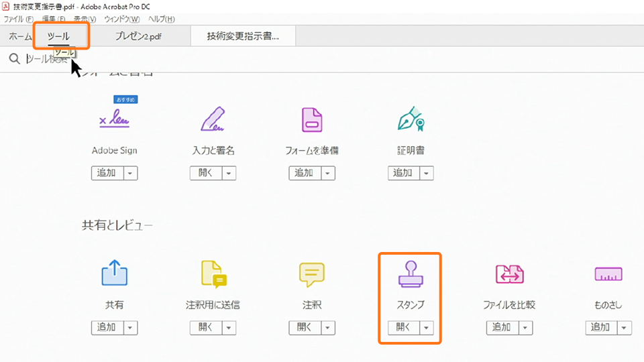
Task: Click the 共有とレビュー section heading
Action: coord(117,225)
